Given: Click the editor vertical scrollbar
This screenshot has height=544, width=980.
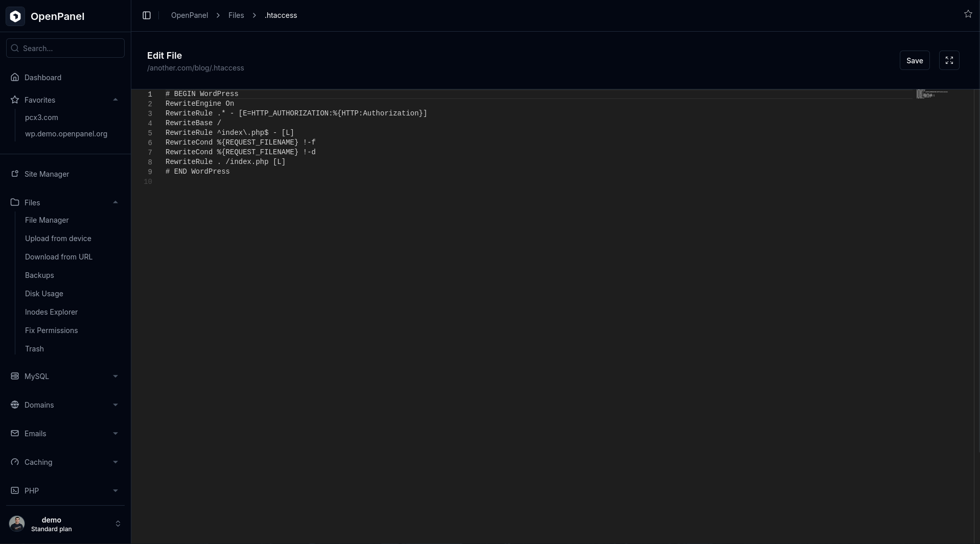Looking at the screenshot, I should click(x=976, y=316).
